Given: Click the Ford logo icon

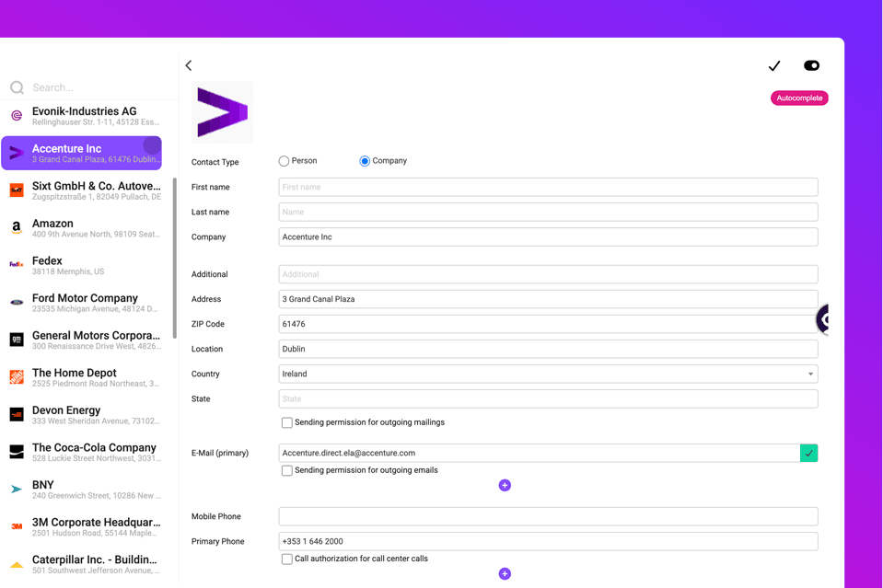Looking at the screenshot, I should [x=17, y=302].
